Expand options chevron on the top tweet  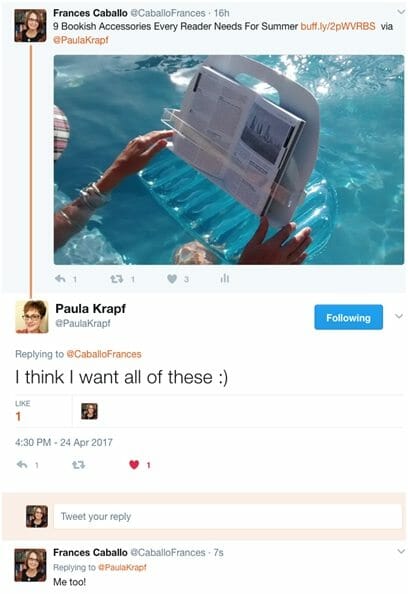[400, 12]
